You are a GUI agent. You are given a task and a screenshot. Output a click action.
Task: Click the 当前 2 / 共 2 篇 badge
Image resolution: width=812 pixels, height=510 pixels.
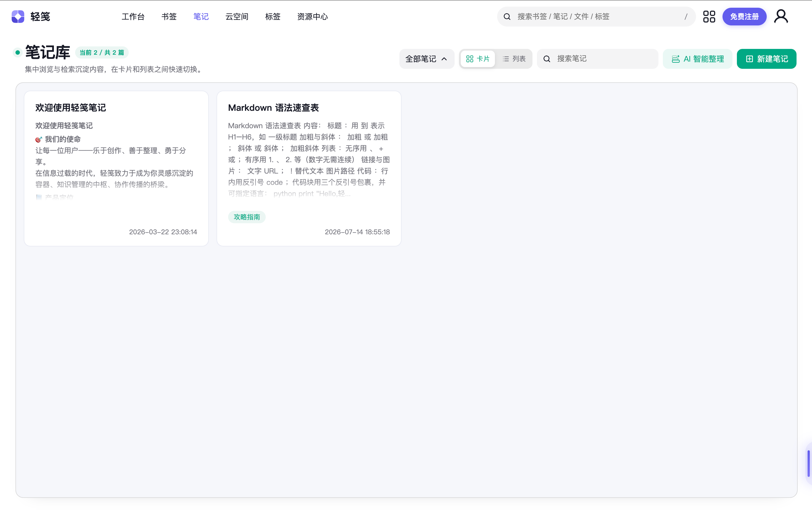point(102,52)
